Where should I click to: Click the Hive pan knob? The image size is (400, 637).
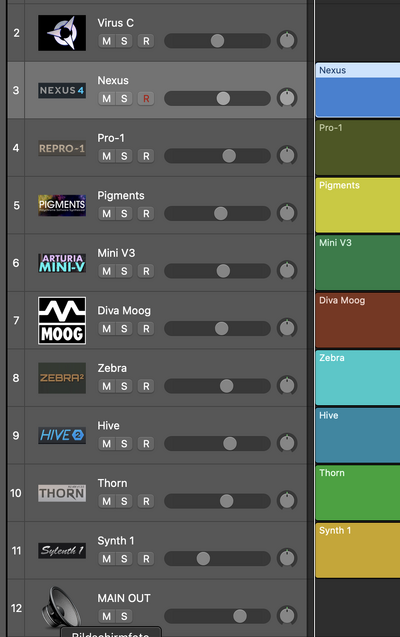point(287,443)
